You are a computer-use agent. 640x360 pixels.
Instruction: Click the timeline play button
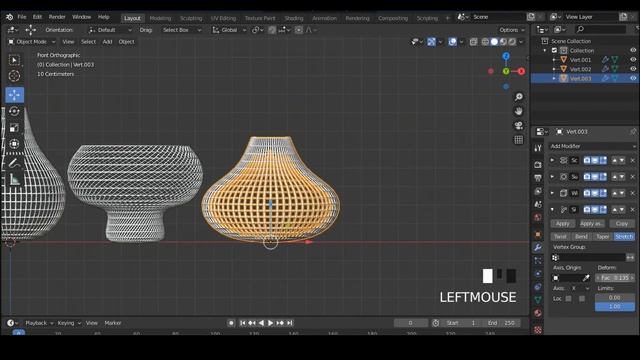click(x=270, y=323)
